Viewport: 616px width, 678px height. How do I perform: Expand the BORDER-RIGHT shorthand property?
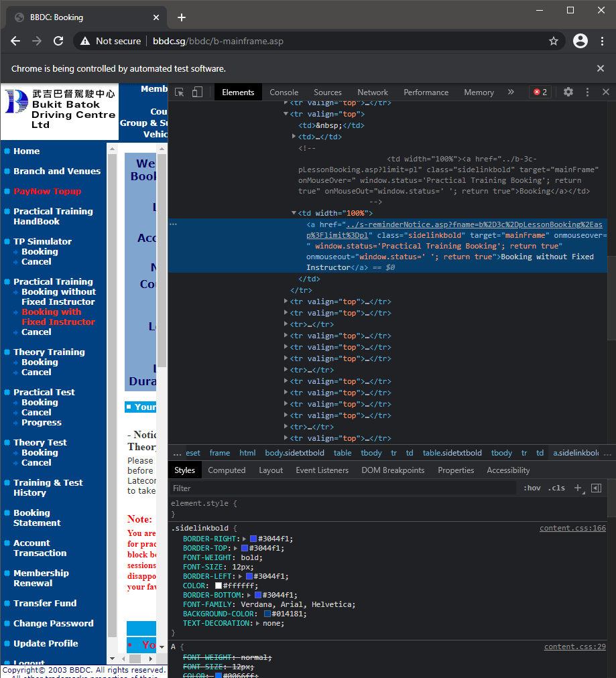point(245,539)
